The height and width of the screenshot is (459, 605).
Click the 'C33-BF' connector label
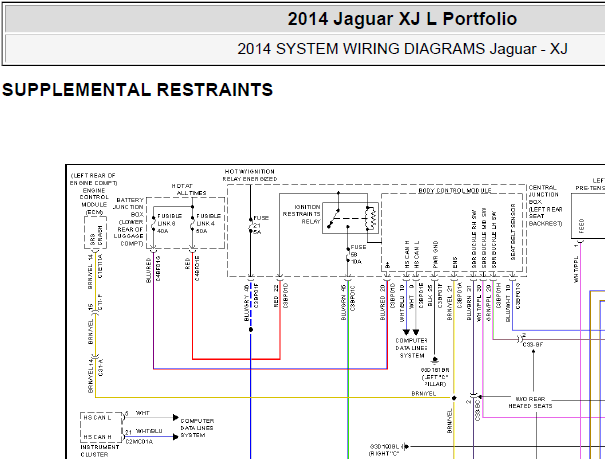click(x=532, y=344)
